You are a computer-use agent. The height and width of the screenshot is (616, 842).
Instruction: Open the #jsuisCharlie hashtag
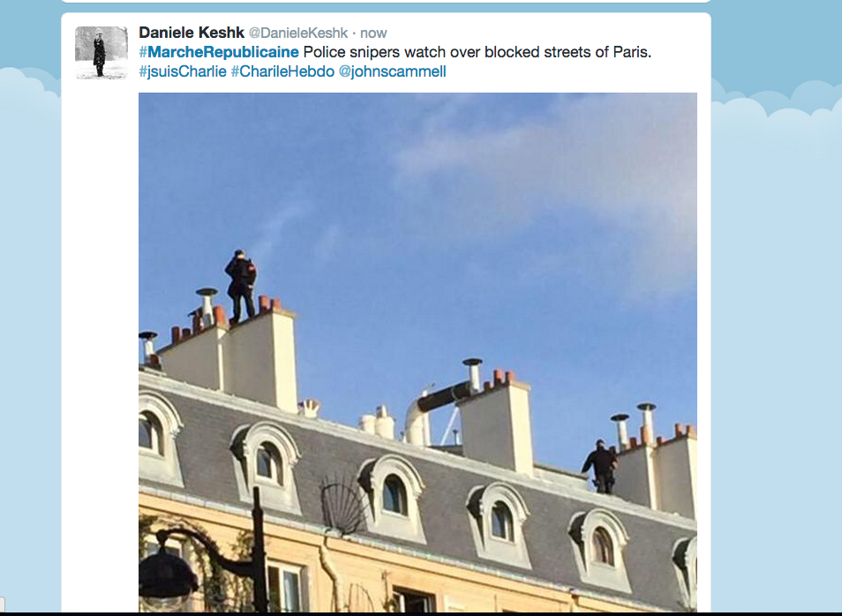tap(183, 71)
